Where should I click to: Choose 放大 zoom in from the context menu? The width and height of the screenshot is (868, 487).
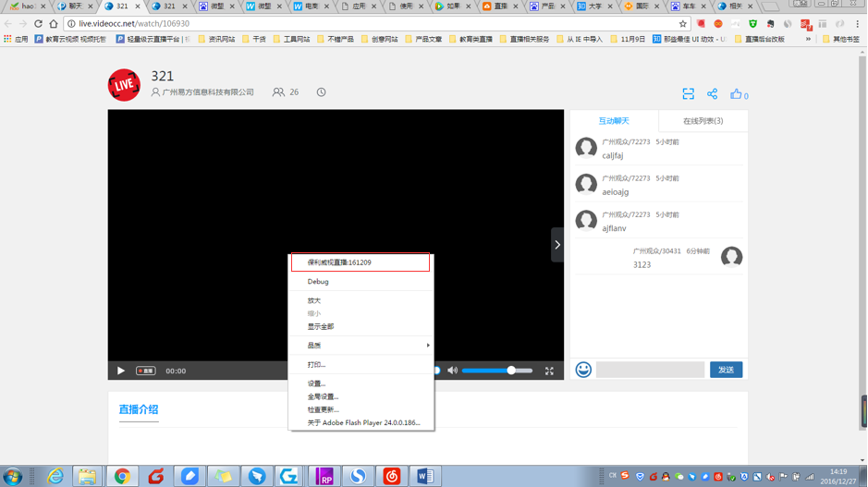tap(314, 300)
